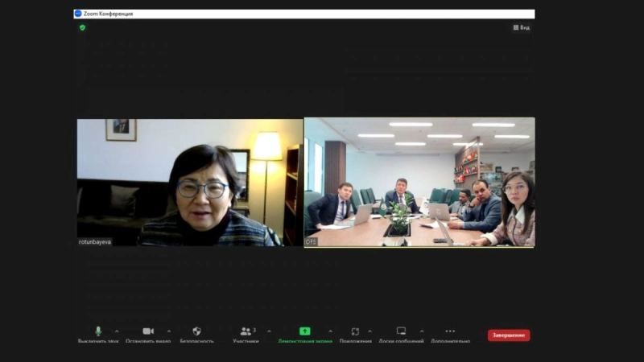Viewport: 644px width, 362px height.
Task: Stop video using the camera icon
Action: 148,331
